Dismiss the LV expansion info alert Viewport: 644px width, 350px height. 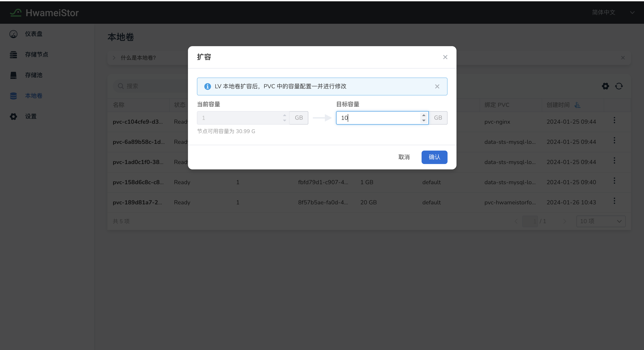pyautogui.click(x=437, y=86)
